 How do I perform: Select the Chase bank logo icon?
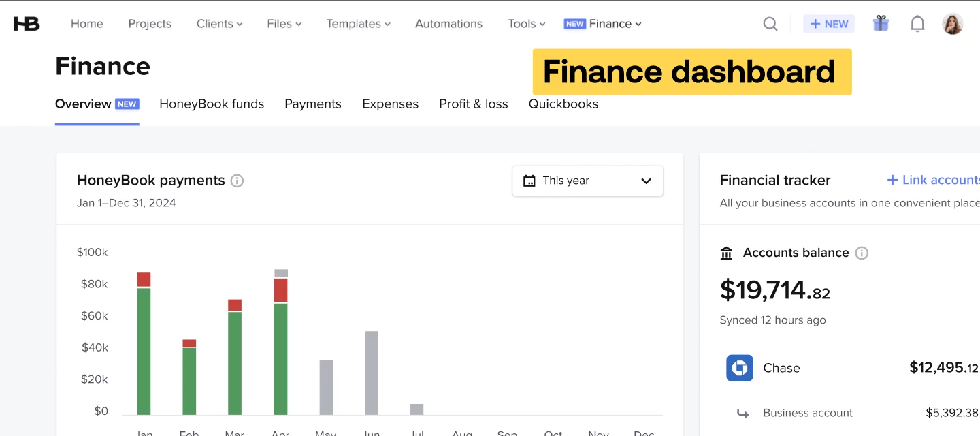point(739,368)
